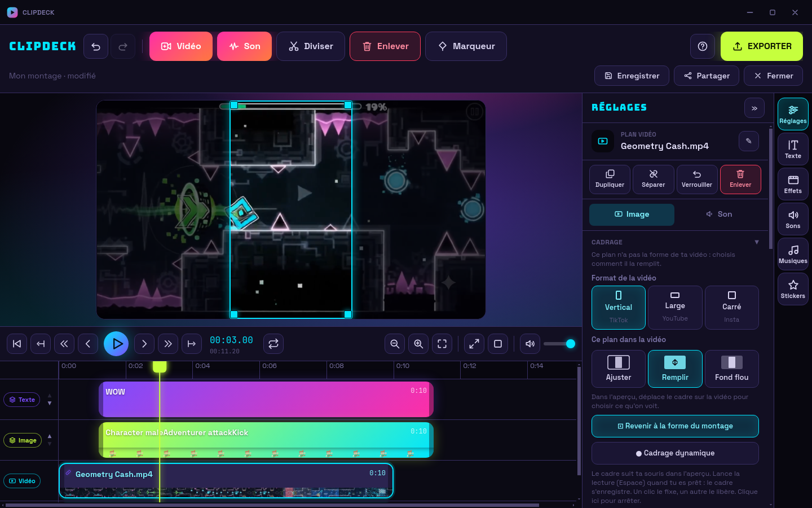Open the Stickers sidebar panel

tap(793, 289)
